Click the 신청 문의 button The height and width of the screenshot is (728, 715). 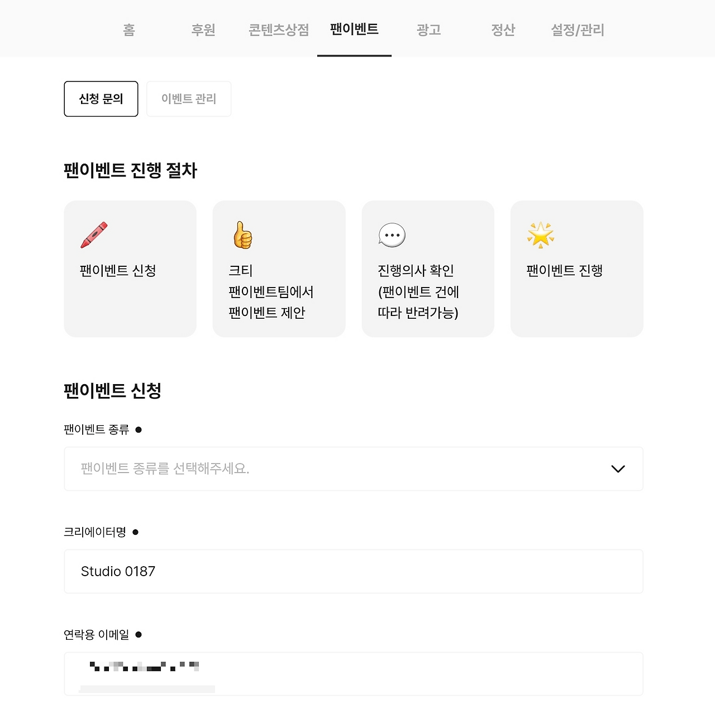[101, 99]
